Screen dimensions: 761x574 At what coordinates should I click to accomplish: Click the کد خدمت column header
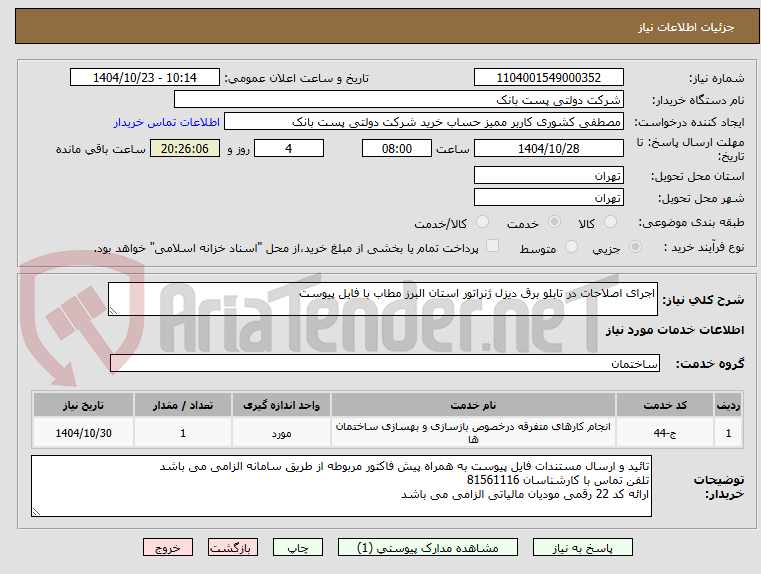[x=665, y=405]
